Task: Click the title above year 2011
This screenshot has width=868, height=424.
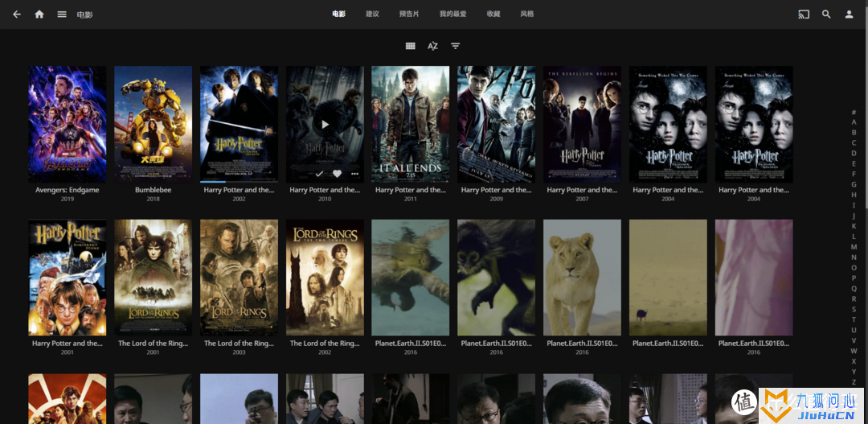Action: [x=411, y=190]
